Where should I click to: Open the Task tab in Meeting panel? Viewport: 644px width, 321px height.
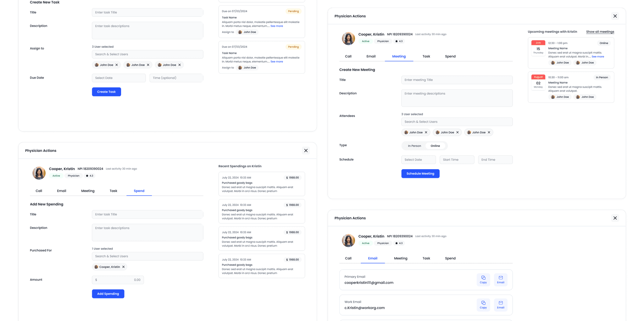[x=426, y=56]
